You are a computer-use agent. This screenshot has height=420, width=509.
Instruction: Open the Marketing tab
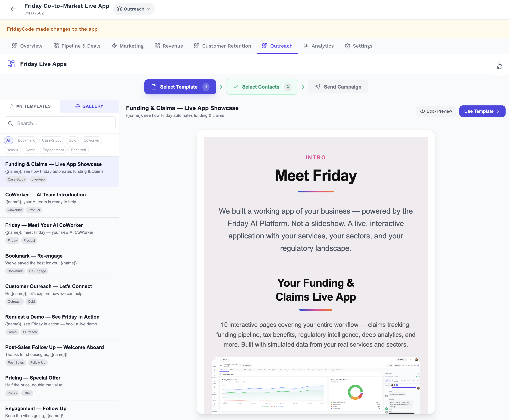[128, 46]
